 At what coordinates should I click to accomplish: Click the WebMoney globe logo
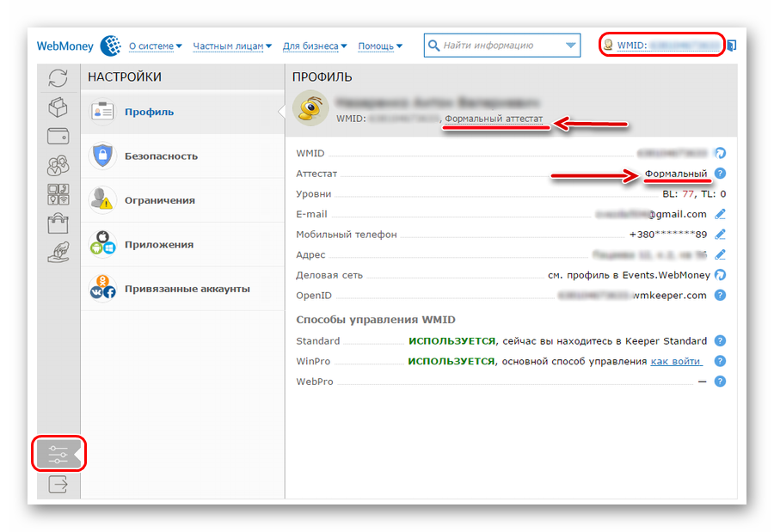[111, 46]
